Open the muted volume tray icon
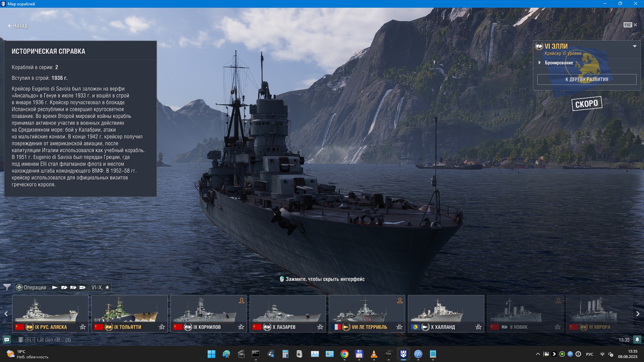Image resolution: width=644 pixels, height=362 pixels. click(x=611, y=354)
